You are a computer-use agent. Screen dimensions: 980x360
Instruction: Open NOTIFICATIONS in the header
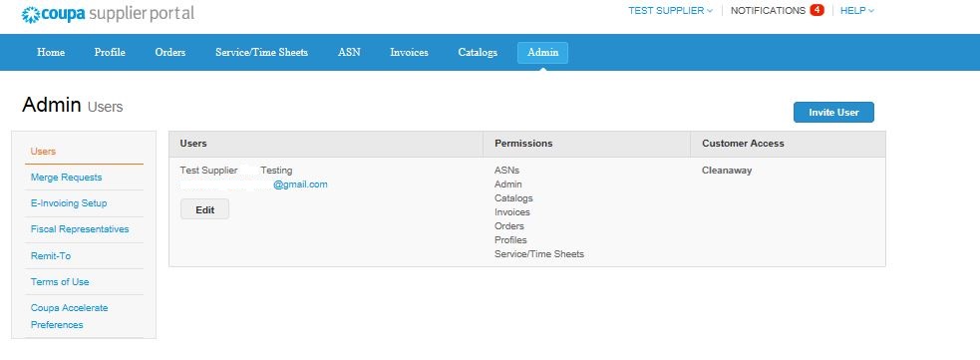[768, 11]
